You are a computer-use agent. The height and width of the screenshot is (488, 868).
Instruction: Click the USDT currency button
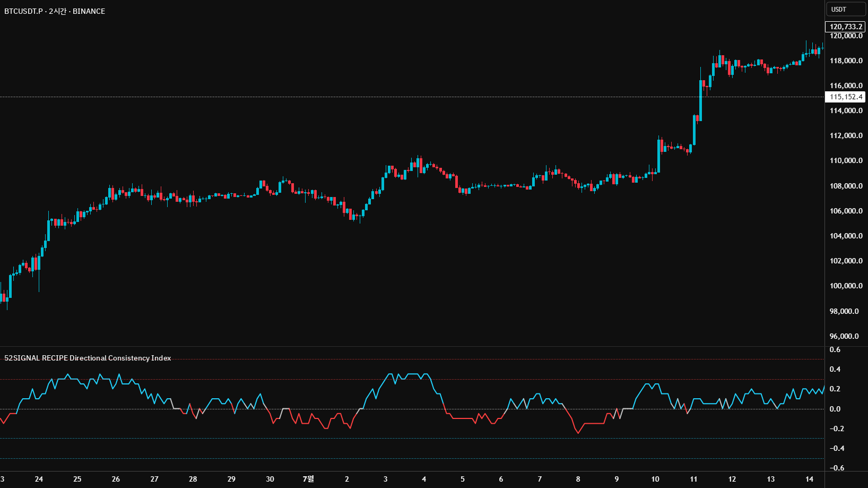[x=845, y=8]
